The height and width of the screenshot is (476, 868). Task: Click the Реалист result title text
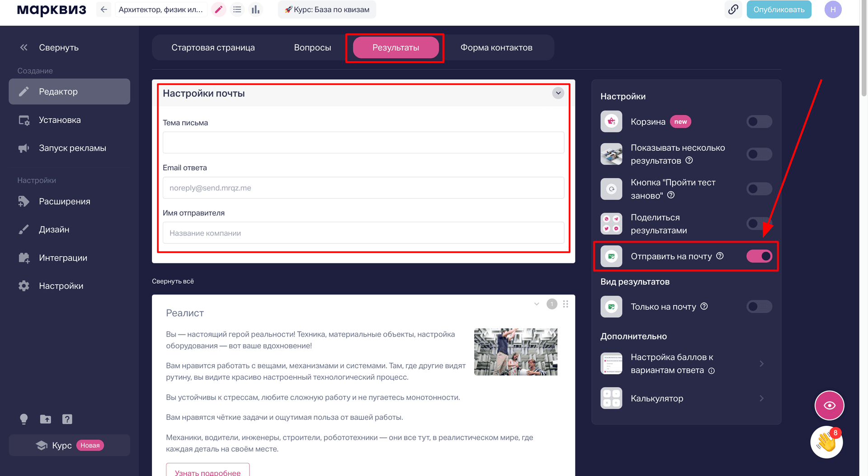coord(184,313)
